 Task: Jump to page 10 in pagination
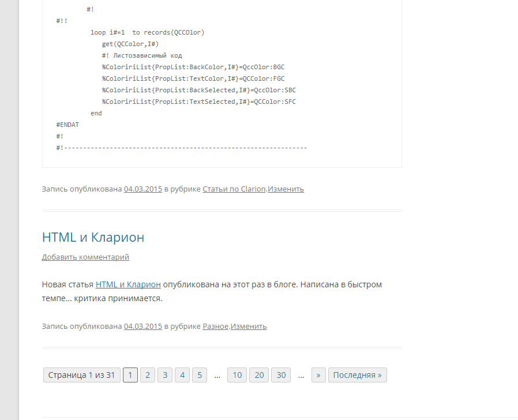pyautogui.click(x=237, y=375)
